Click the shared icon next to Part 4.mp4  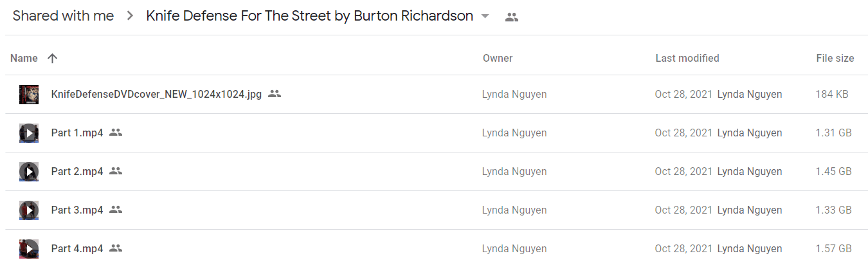[x=116, y=248]
